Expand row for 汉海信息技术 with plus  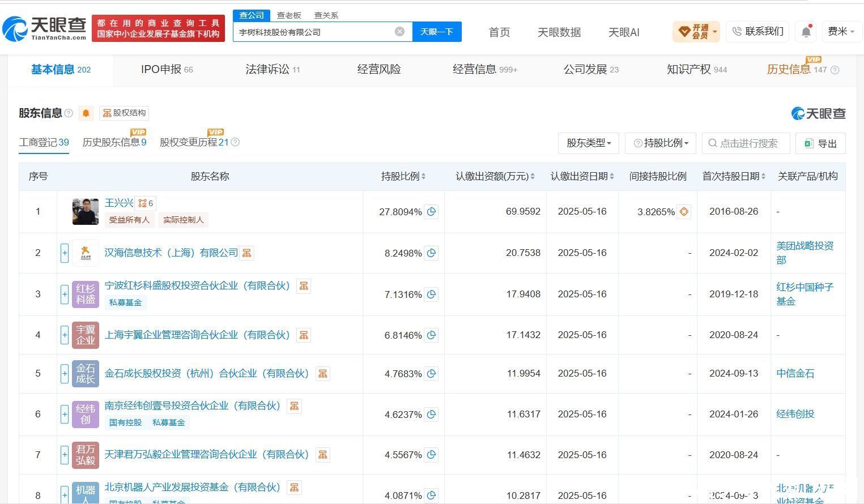65,253
